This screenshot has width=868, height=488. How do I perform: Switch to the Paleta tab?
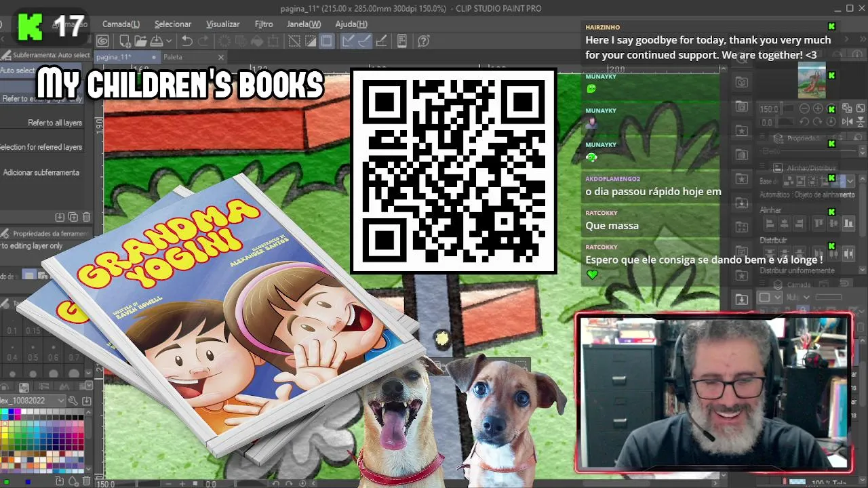173,57
